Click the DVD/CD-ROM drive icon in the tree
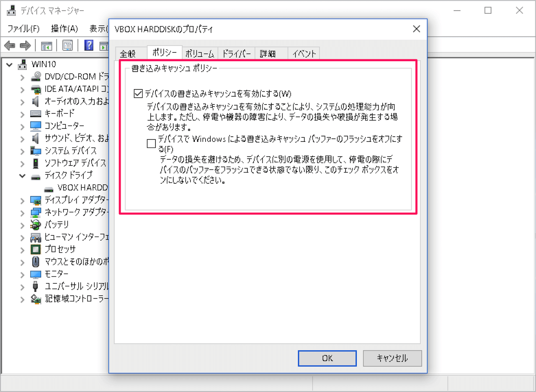The image size is (536, 392). 36,77
